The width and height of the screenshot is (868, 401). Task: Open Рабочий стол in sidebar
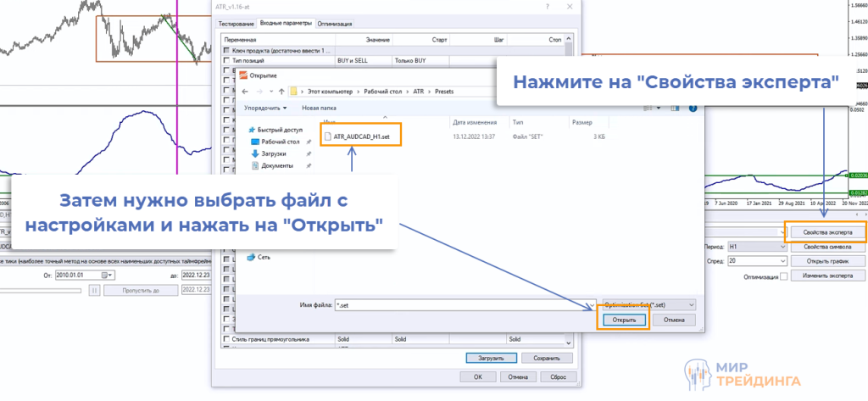tap(282, 142)
